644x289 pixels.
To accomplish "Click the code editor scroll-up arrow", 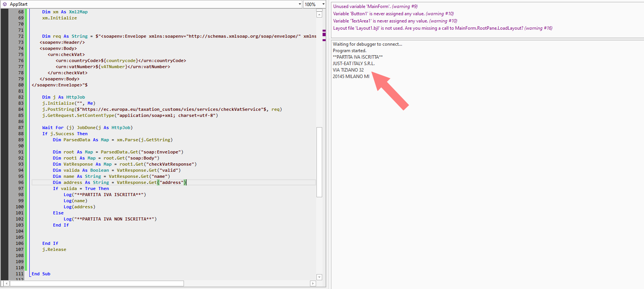I will click(319, 14).
